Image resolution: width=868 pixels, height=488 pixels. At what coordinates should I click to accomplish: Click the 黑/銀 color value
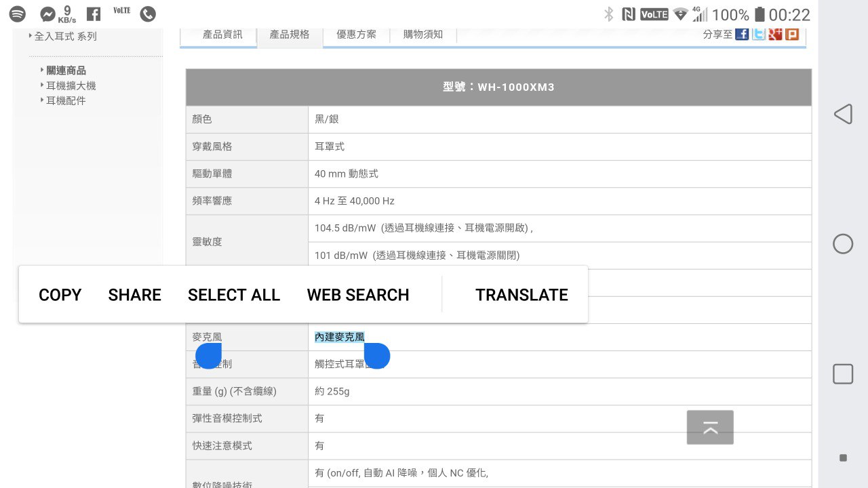[326, 119]
